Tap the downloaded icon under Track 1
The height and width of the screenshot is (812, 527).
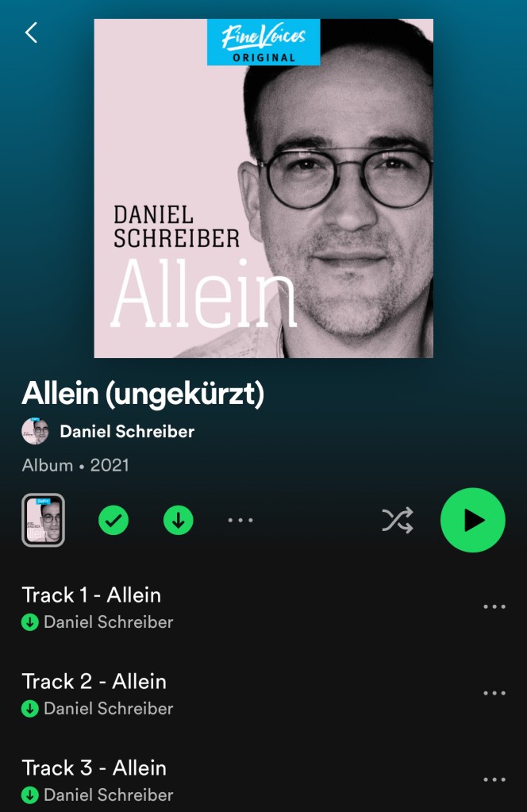(x=30, y=622)
